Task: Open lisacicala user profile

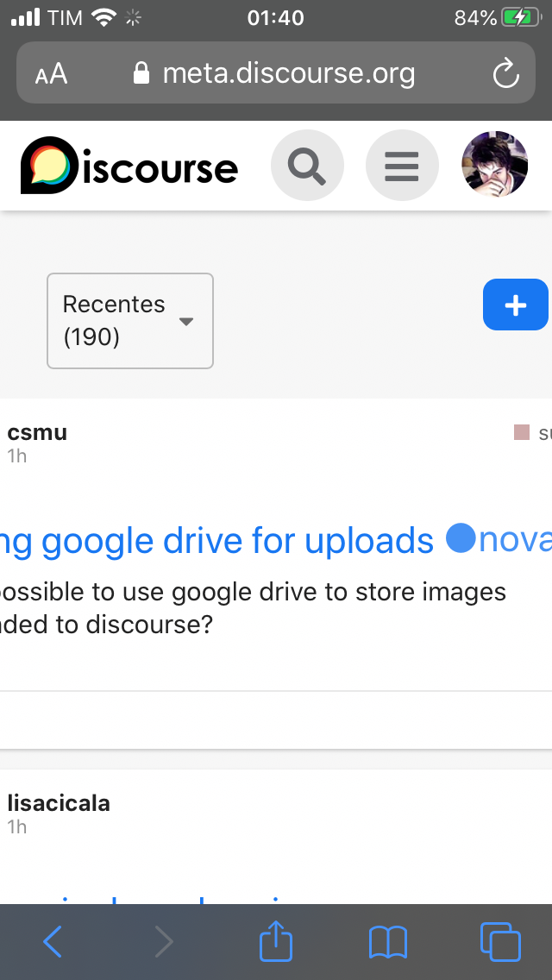Action: point(59,803)
